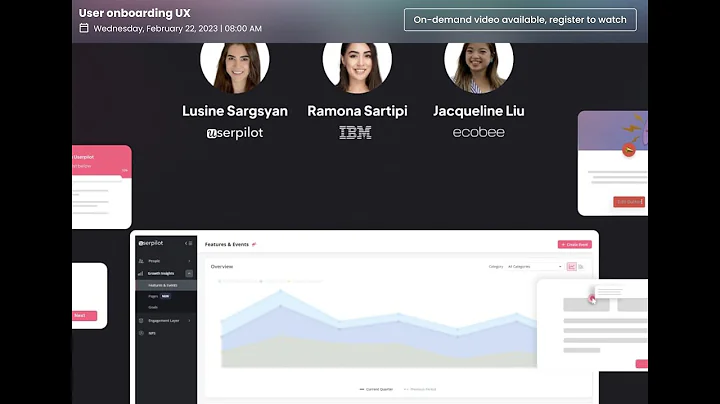Viewport: 720px width, 404px height.
Task: Click the IBM logo under Ramona Sartipi
Action: (355, 133)
